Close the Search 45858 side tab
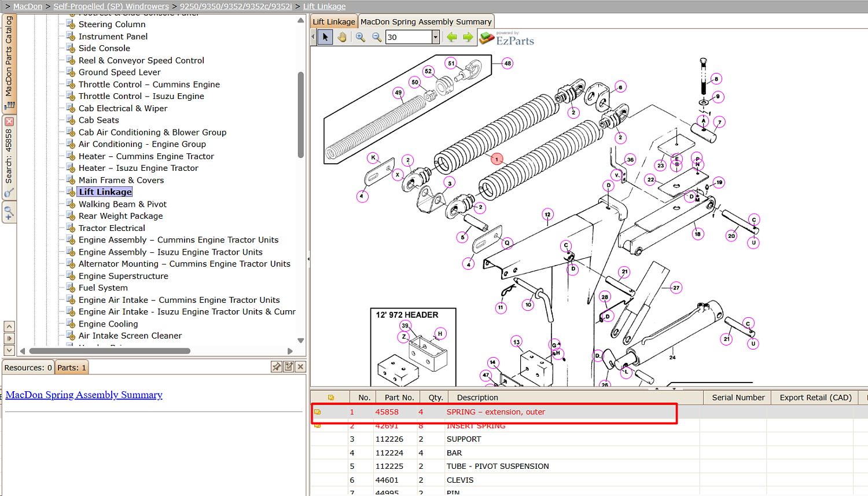Image resolution: width=868 pixels, height=496 pixels. tap(9, 122)
